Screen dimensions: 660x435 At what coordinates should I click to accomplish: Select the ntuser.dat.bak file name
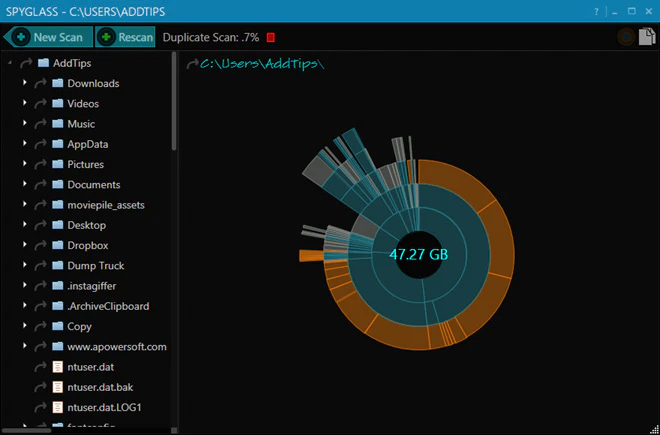point(101,387)
